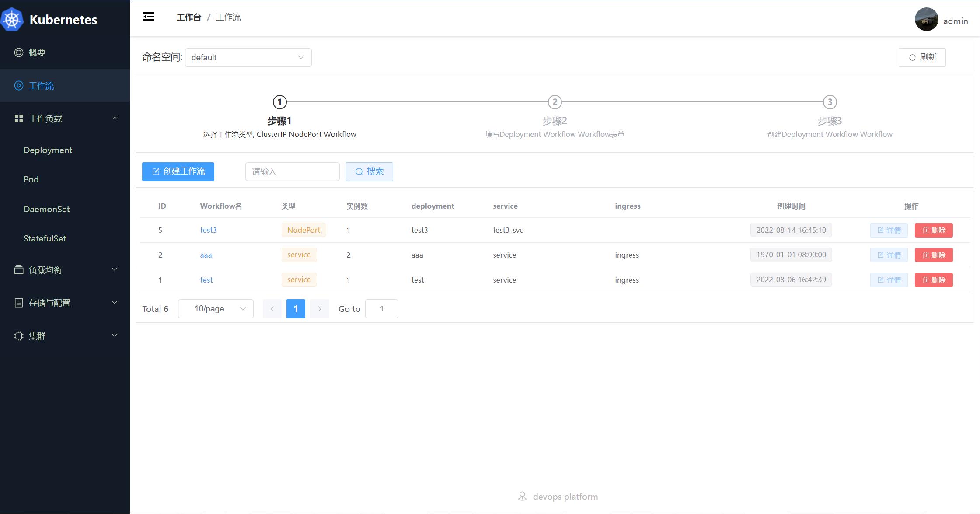
Task: Click the admin avatar picture
Action: click(926, 20)
